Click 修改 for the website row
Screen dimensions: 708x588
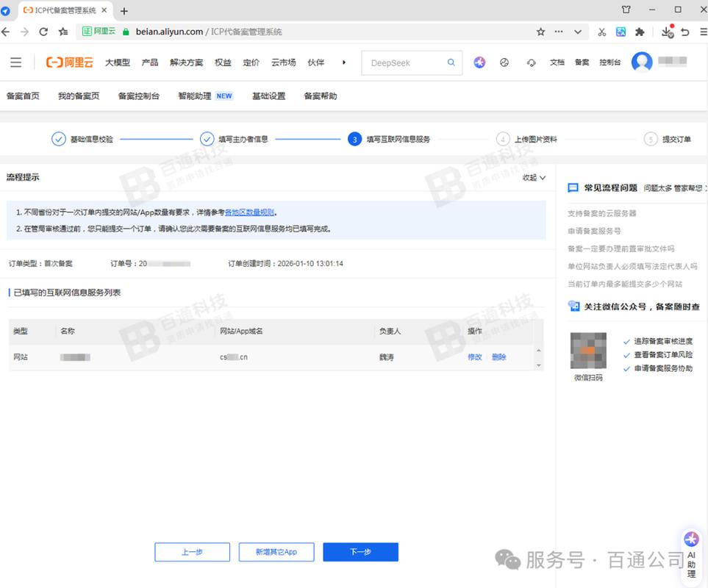[x=474, y=357]
